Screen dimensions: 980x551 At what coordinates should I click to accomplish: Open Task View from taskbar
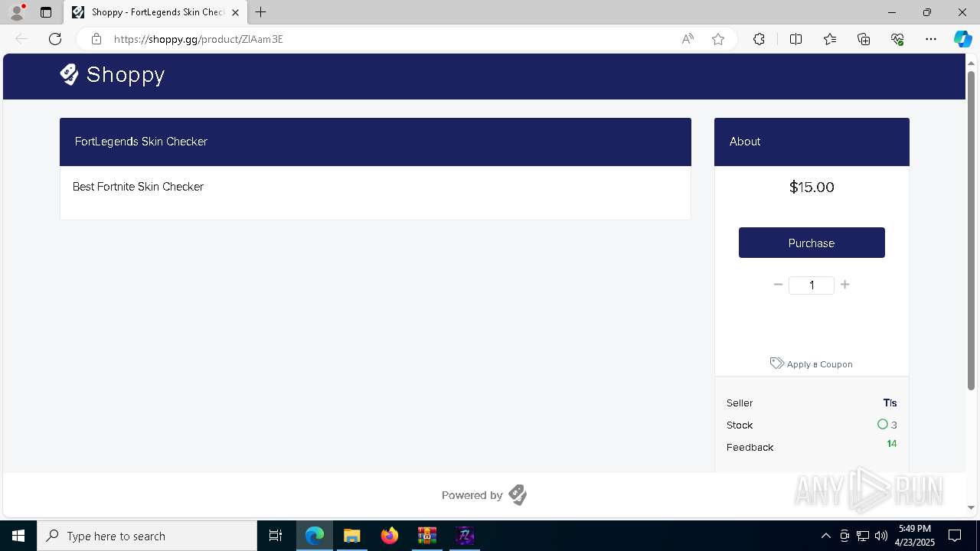[276, 536]
